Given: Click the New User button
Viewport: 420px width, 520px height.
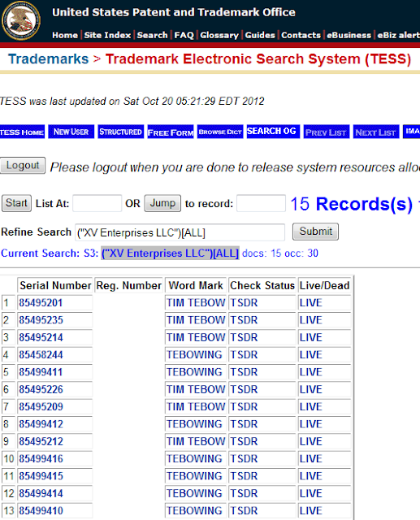Looking at the screenshot, I should click(x=71, y=132).
